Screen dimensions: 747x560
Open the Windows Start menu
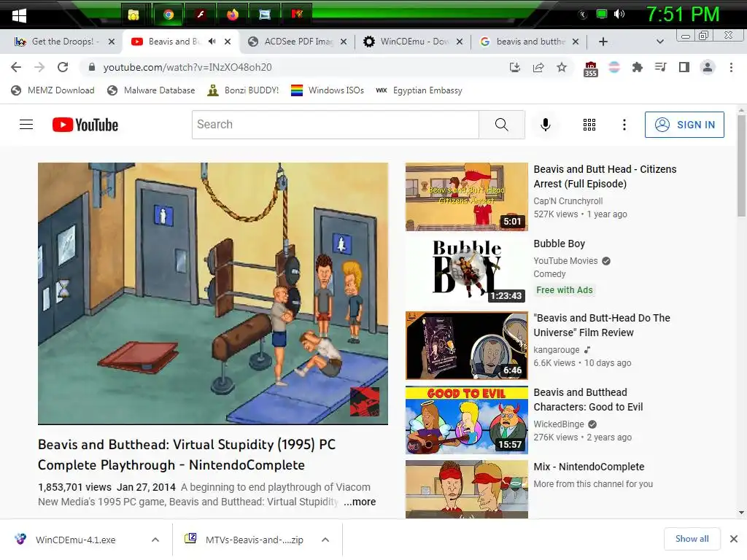coord(19,15)
